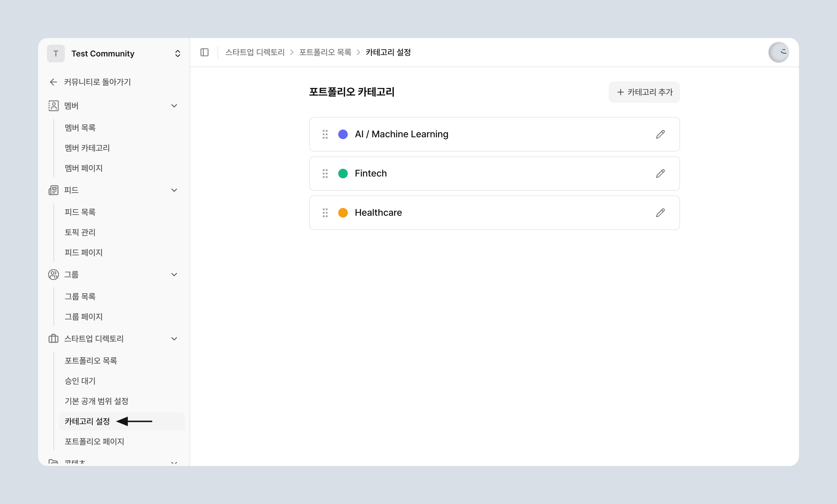Viewport: 837px width, 504px height.
Task: Open 포트폴리오 페이지 in sidebar
Action: [95, 442]
